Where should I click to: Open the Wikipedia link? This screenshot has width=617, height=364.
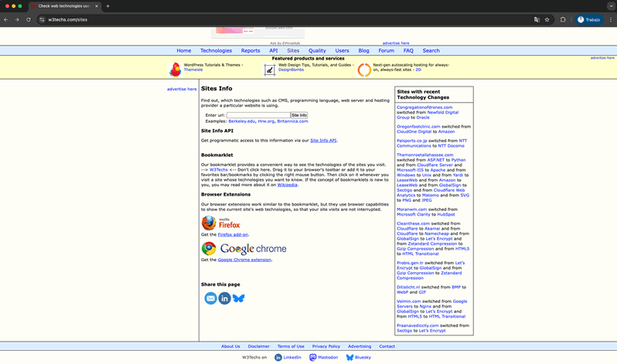click(288, 185)
